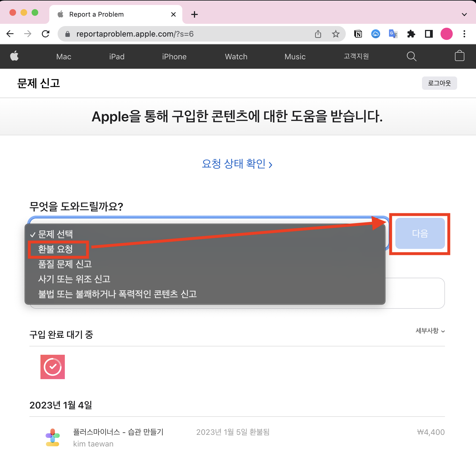
Task: Click the browser forward arrow
Action: pyautogui.click(x=28, y=34)
